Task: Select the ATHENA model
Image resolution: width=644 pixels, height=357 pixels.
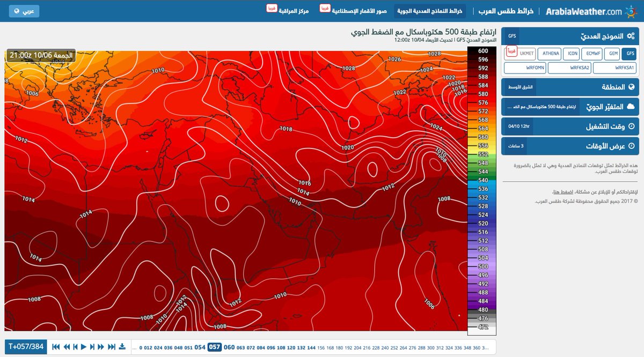Action: 551,54
